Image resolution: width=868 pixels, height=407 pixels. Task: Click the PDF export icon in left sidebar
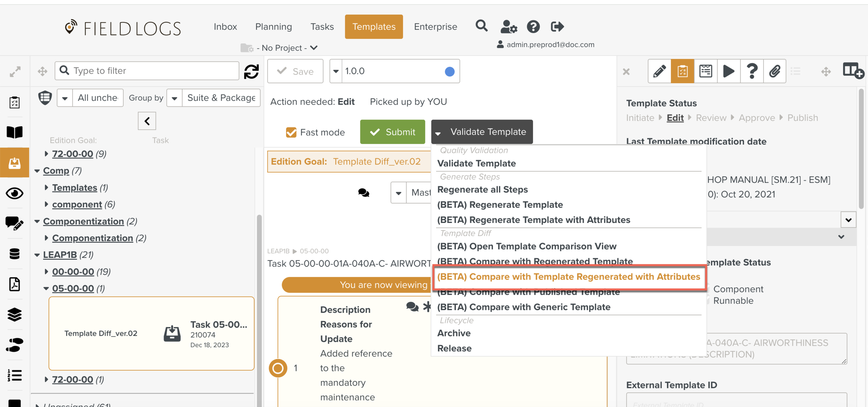(x=14, y=284)
